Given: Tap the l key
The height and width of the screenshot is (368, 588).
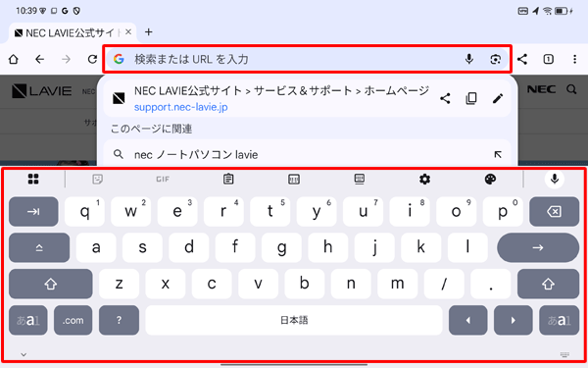Looking at the screenshot, I should [467, 248].
